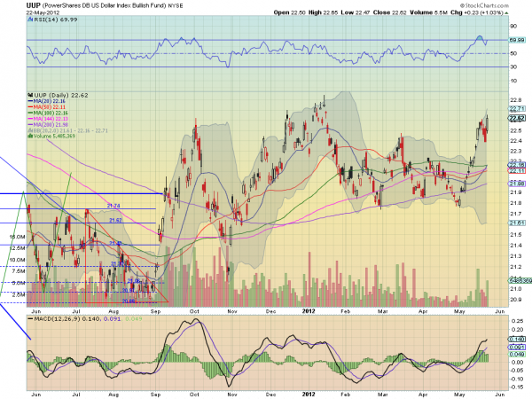Screen dimensions: 532x399
Task: Click the highlighted 69.99 RSI axis label
Action: [x=517, y=40]
